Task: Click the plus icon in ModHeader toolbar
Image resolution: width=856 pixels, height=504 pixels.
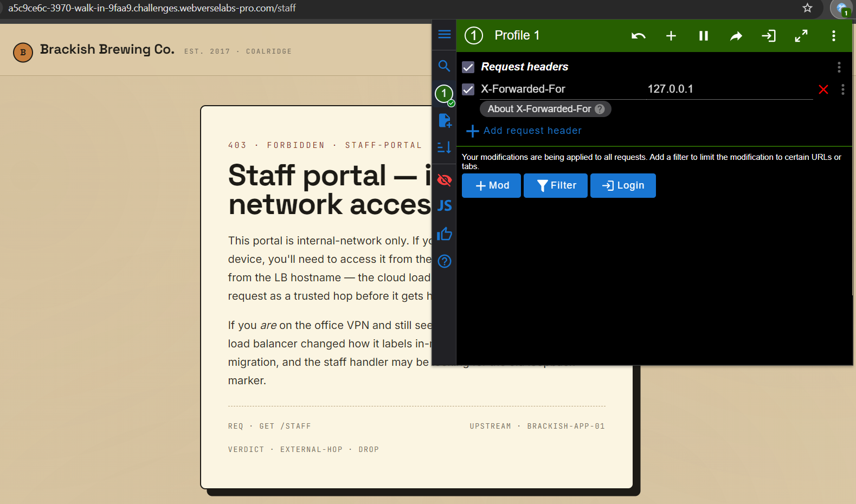Action: [671, 36]
